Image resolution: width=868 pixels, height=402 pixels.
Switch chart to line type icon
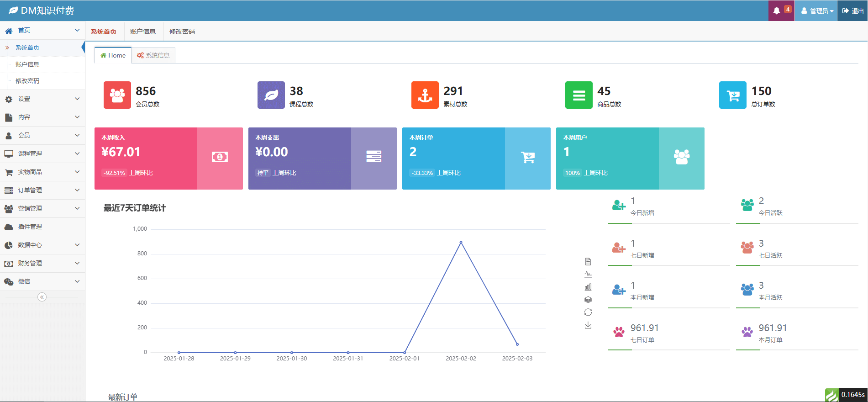coord(588,275)
